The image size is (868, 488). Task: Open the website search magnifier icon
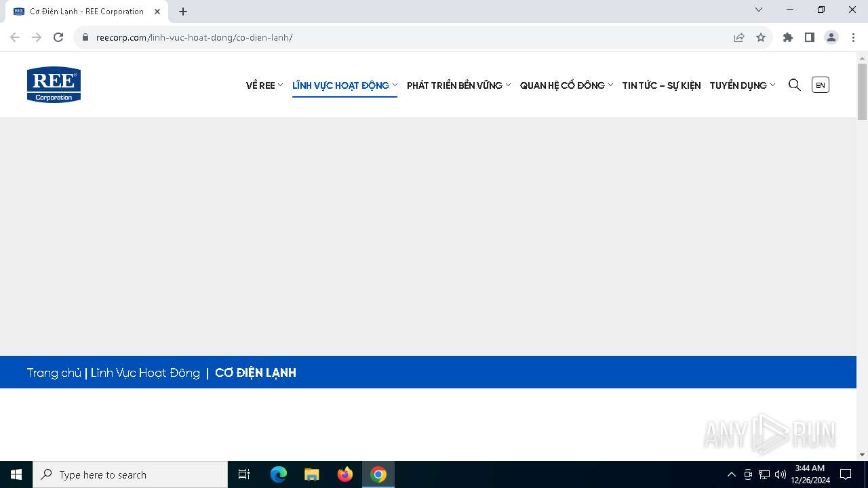795,85
